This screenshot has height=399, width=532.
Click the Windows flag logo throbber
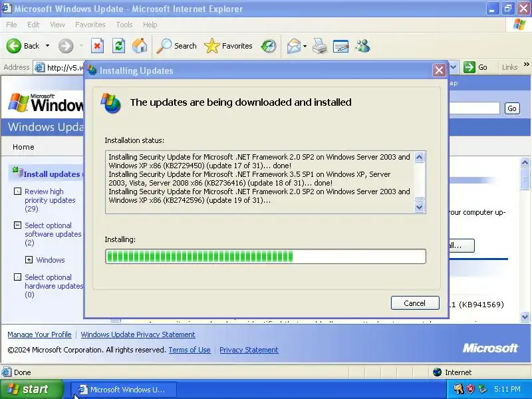[x=519, y=25]
